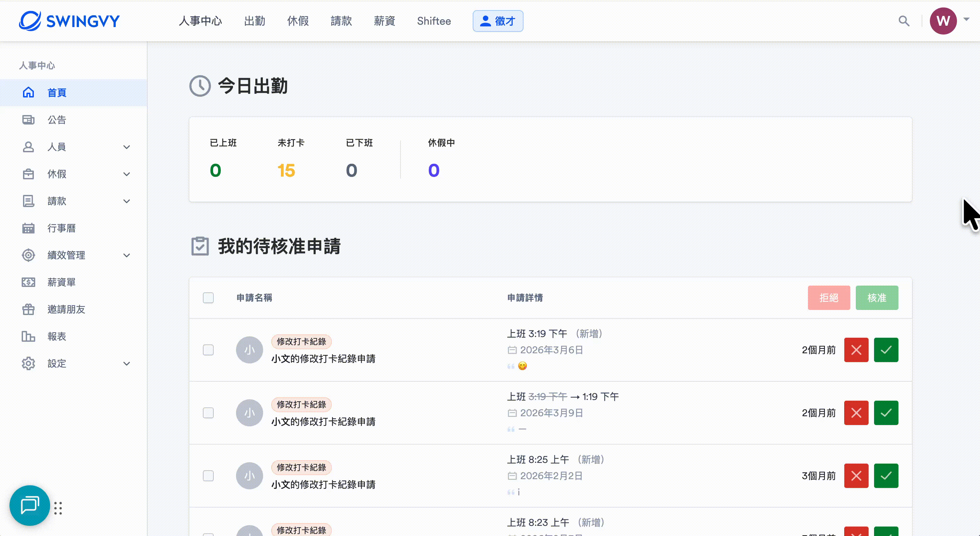Open Shiftee in the top navigation
The height and width of the screenshot is (536, 980).
[434, 21]
